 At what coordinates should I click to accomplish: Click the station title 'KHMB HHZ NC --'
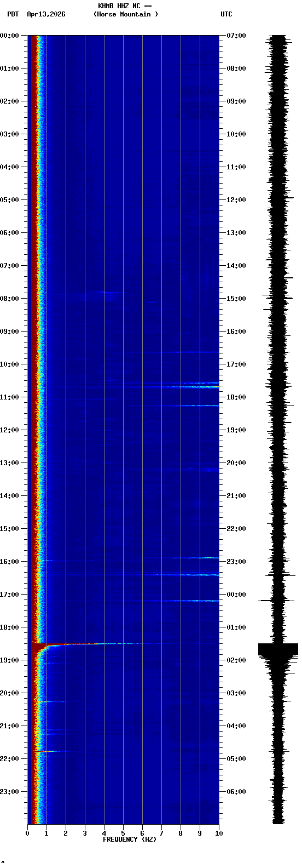click(125, 6)
